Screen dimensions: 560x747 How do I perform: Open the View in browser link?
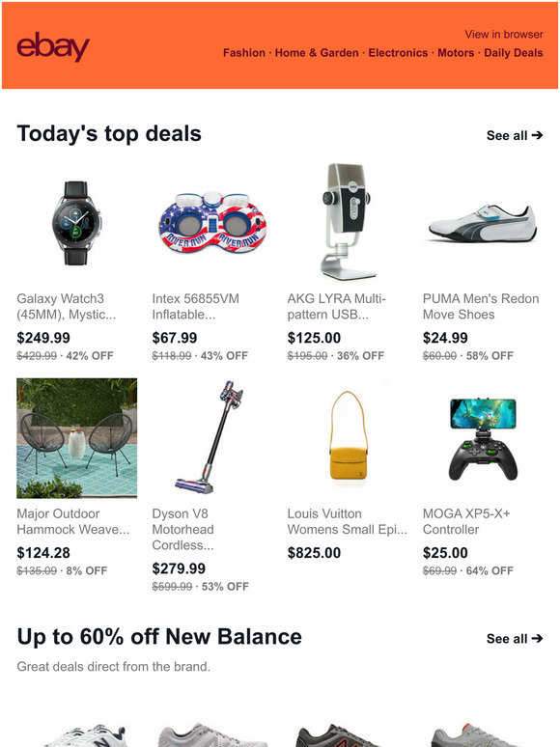click(x=504, y=35)
